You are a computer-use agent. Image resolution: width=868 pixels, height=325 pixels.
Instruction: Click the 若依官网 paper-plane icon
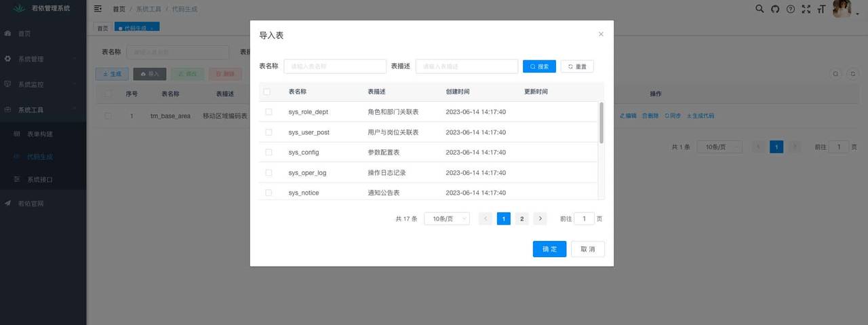[x=7, y=203]
